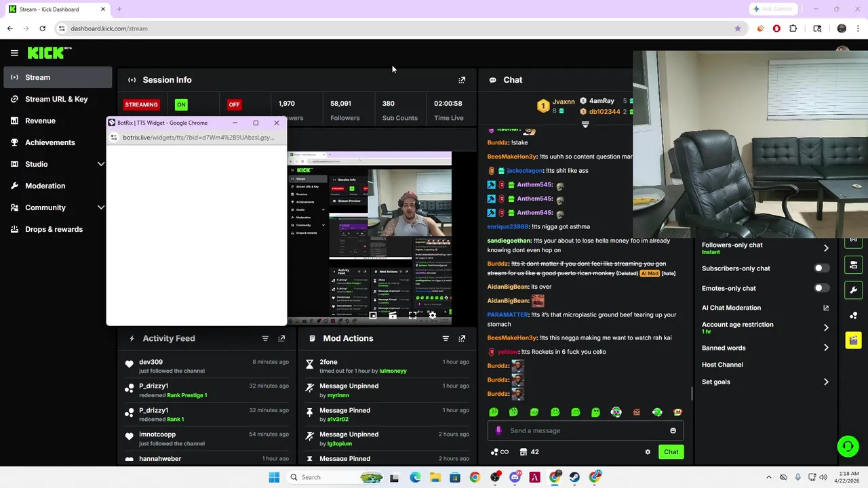The image size is (868, 488).
Task: Open the Mod Actions filter icon
Action: click(x=446, y=338)
